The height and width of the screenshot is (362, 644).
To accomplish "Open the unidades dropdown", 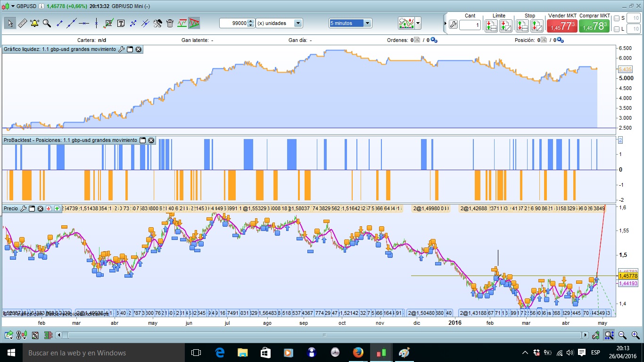I will [298, 23].
